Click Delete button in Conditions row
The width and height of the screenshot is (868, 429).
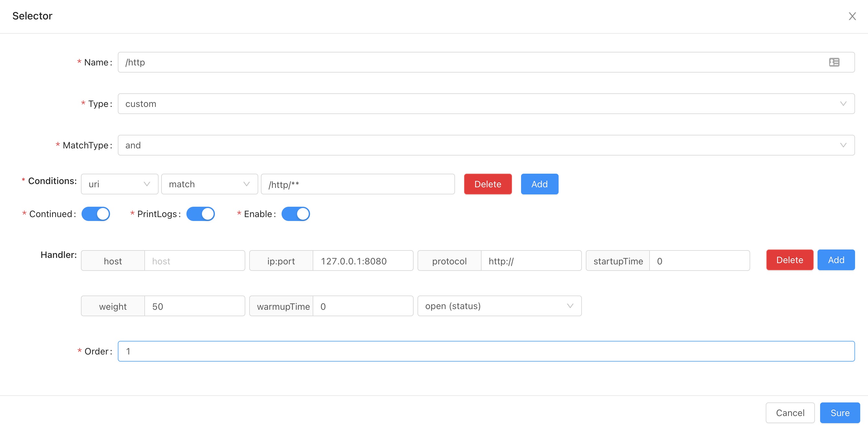click(x=488, y=184)
